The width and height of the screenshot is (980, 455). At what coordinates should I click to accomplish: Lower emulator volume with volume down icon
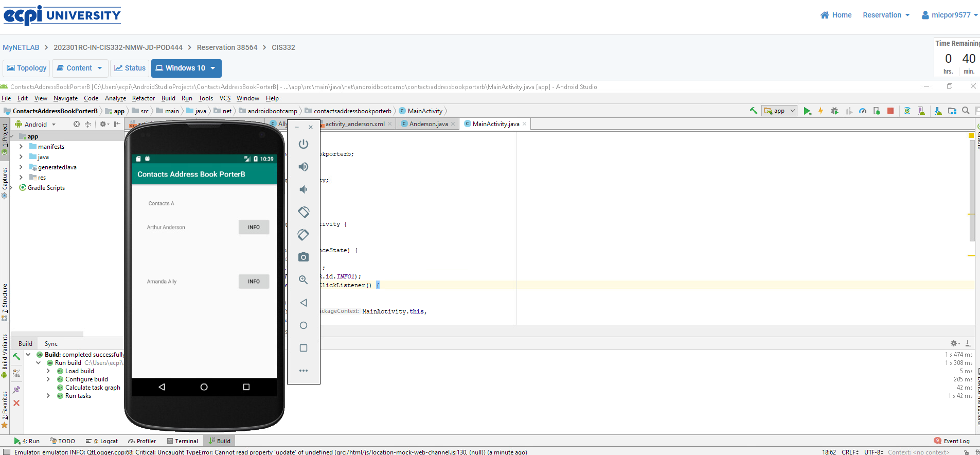tap(304, 189)
